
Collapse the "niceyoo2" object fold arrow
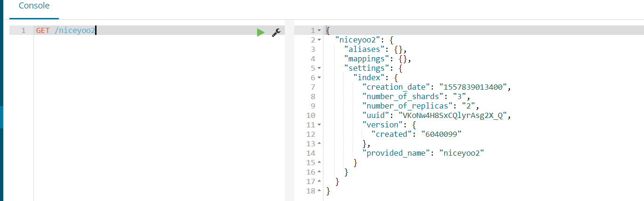tap(319, 40)
